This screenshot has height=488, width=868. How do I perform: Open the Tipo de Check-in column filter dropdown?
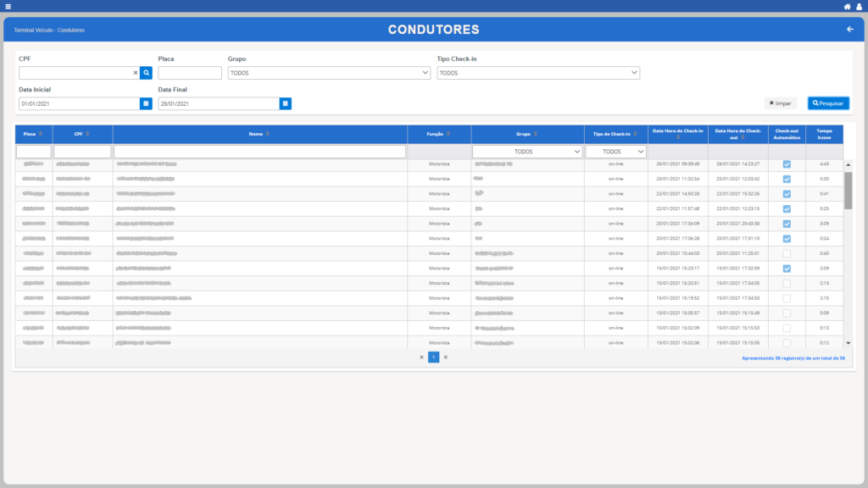615,152
